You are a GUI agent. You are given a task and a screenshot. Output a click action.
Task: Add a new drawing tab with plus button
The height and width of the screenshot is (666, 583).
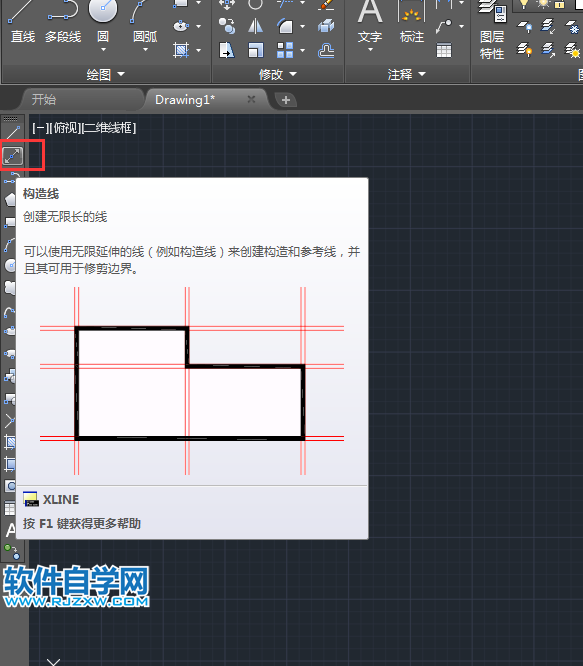286,100
